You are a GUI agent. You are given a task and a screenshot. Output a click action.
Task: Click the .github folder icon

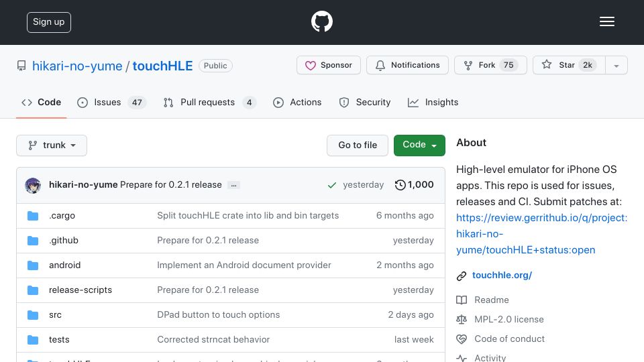(33, 241)
